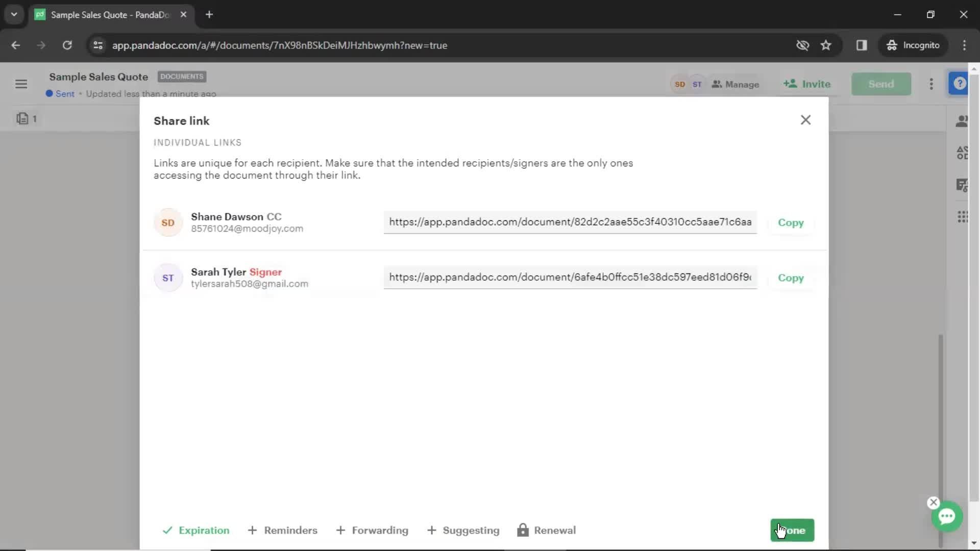Open the Invite recipients panel
Image resolution: width=980 pixels, height=551 pixels.
point(807,84)
